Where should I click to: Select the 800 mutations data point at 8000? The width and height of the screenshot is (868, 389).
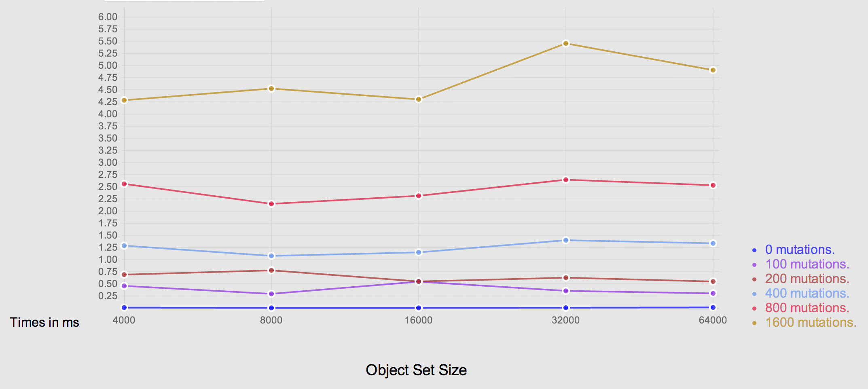tap(271, 204)
